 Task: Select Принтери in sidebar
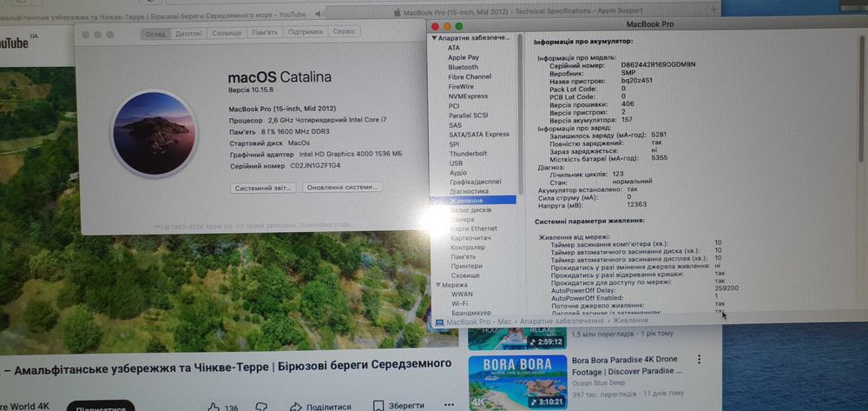467,266
